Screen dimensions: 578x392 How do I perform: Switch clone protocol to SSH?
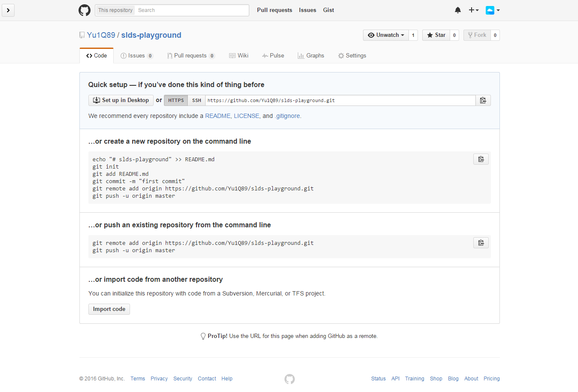pos(197,100)
